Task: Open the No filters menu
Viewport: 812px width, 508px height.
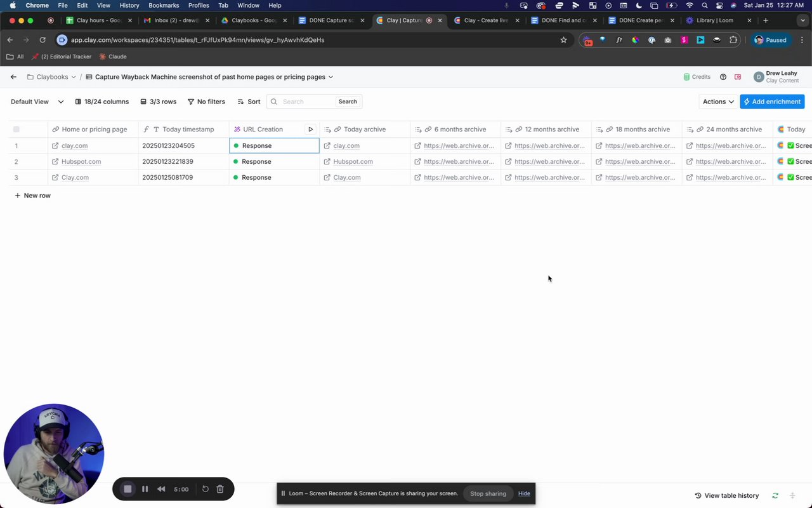Action: 206,102
